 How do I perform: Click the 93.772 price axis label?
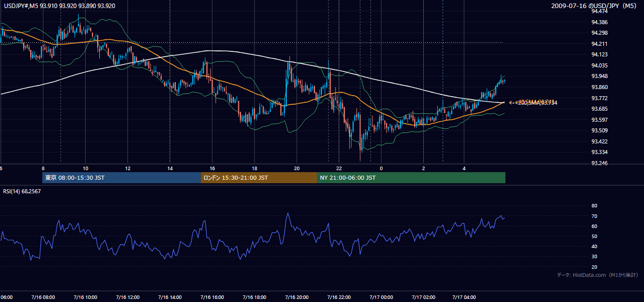coord(599,98)
